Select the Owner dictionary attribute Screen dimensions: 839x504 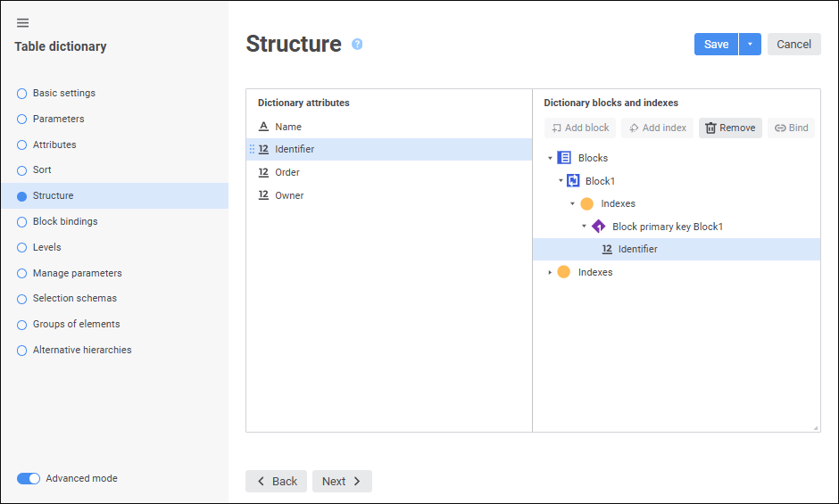click(289, 195)
